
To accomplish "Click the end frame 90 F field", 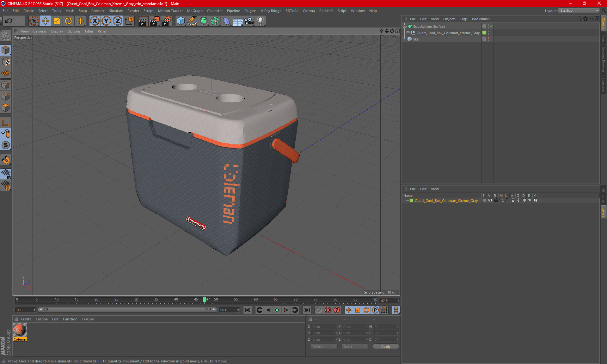I will coord(229,310).
